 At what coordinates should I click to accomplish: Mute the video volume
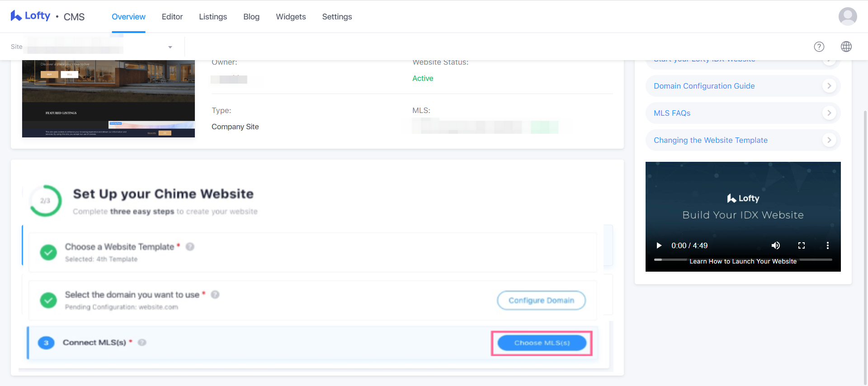pos(776,245)
